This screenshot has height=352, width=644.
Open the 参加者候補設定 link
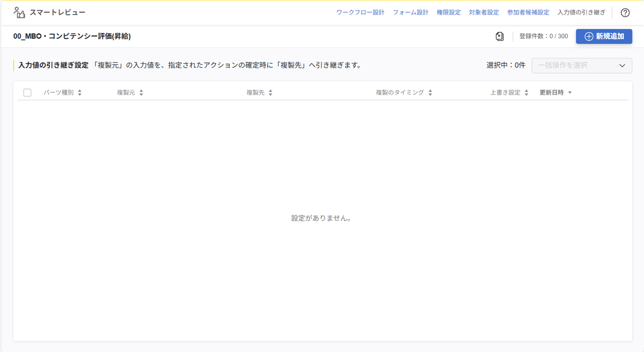(528, 12)
